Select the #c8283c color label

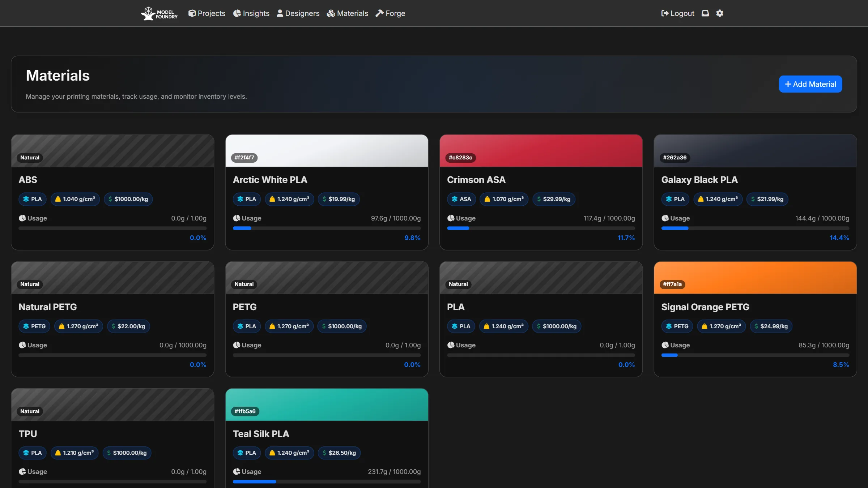[460, 158]
